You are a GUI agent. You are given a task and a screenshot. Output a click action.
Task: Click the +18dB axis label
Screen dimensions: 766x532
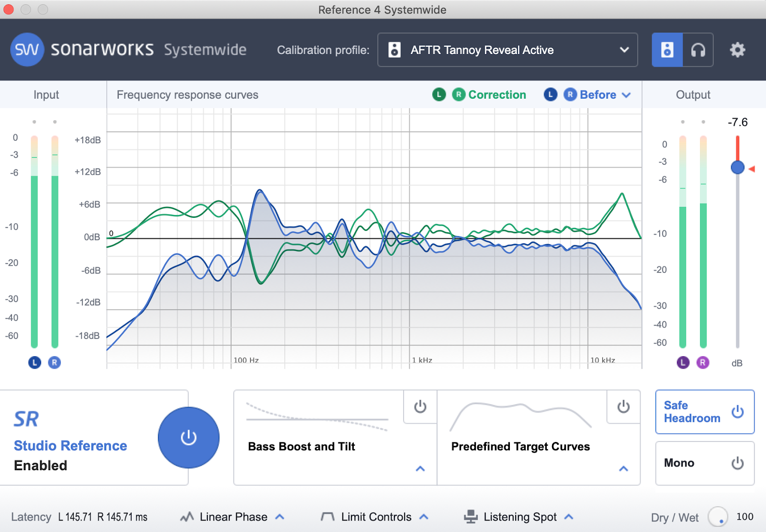point(88,140)
